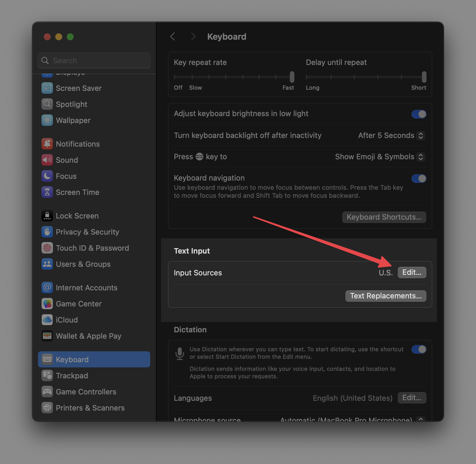Image resolution: width=476 pixels, height=464 pixels.
Task: Open the Text Replacements button
Action: pos(386,296)
